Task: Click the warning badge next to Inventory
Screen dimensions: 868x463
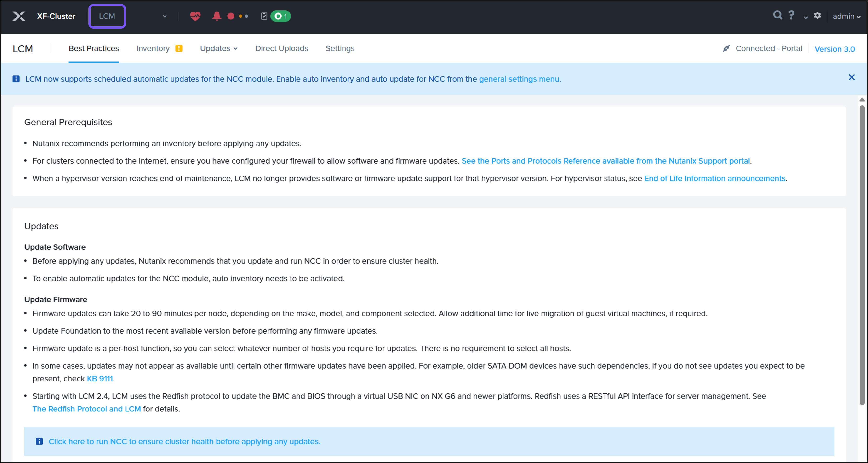Action: point(179,48)
